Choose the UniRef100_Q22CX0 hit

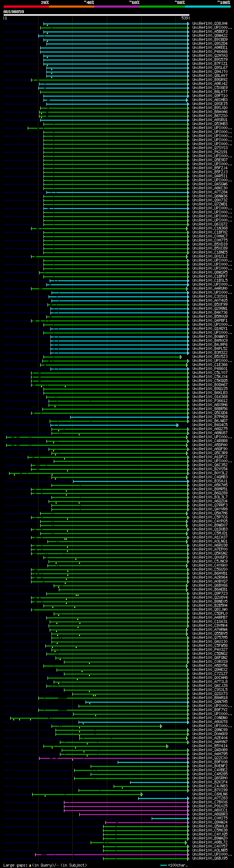(210, 758)
